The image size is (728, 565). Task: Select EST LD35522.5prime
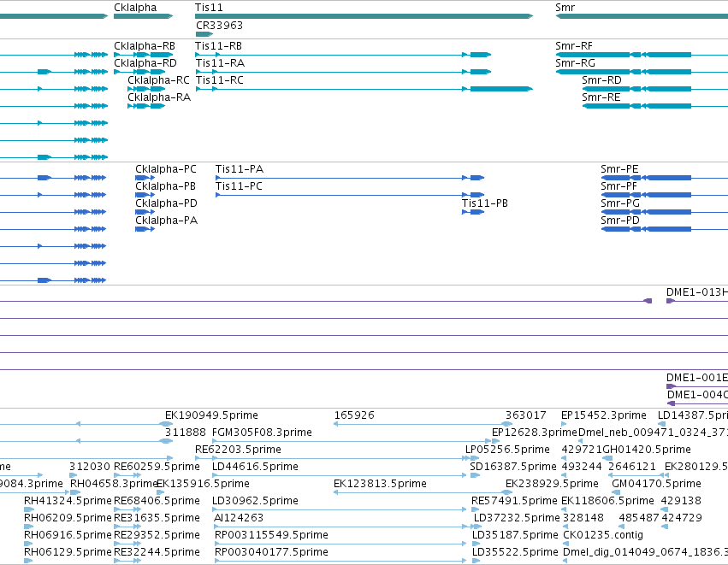point(515,552)
